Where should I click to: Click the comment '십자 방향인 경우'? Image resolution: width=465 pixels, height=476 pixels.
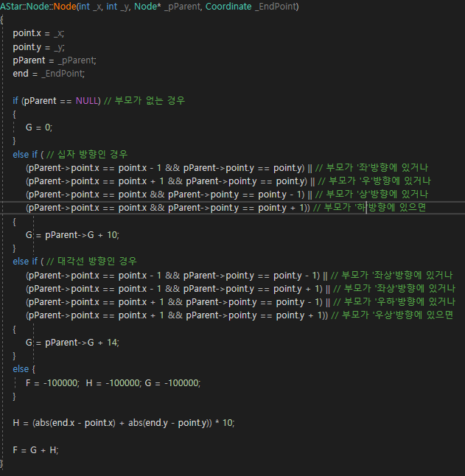point(93,154)
